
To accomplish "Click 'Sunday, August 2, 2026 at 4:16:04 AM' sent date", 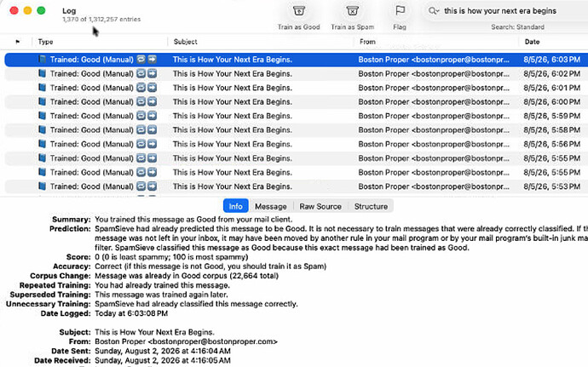I will pyautogui.click(x=163, y=352).
